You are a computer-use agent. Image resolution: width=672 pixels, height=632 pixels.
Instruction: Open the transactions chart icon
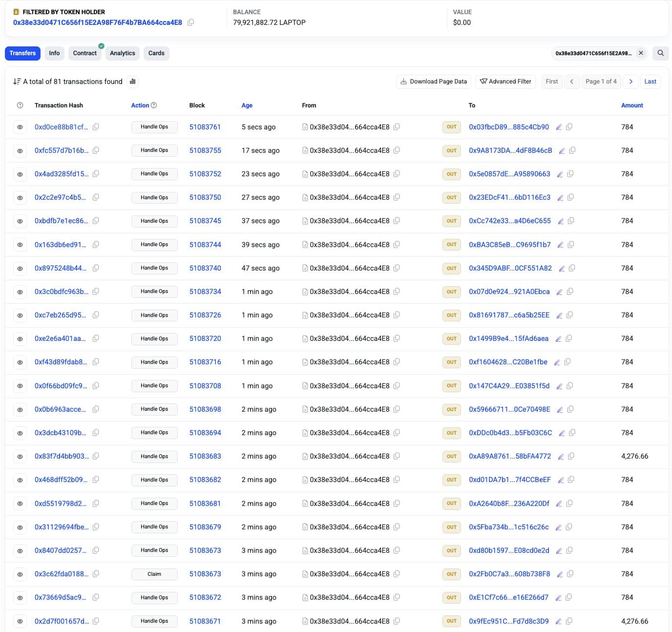(x=132, y=82)
